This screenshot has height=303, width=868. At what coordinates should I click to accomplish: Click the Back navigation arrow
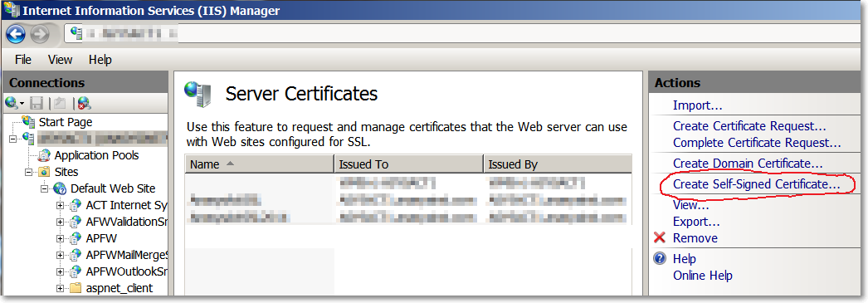click(16, 35)
